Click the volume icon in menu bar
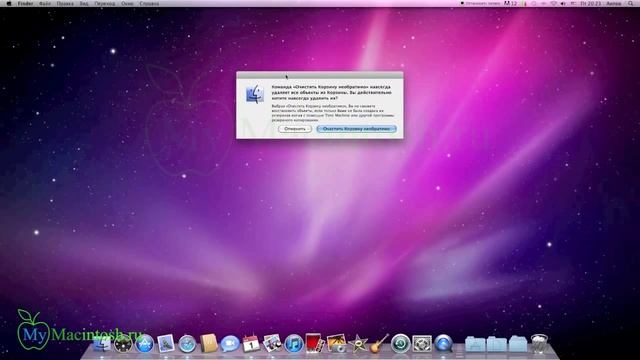This screenshot has width=640, height=360. [x=563, y=3]
